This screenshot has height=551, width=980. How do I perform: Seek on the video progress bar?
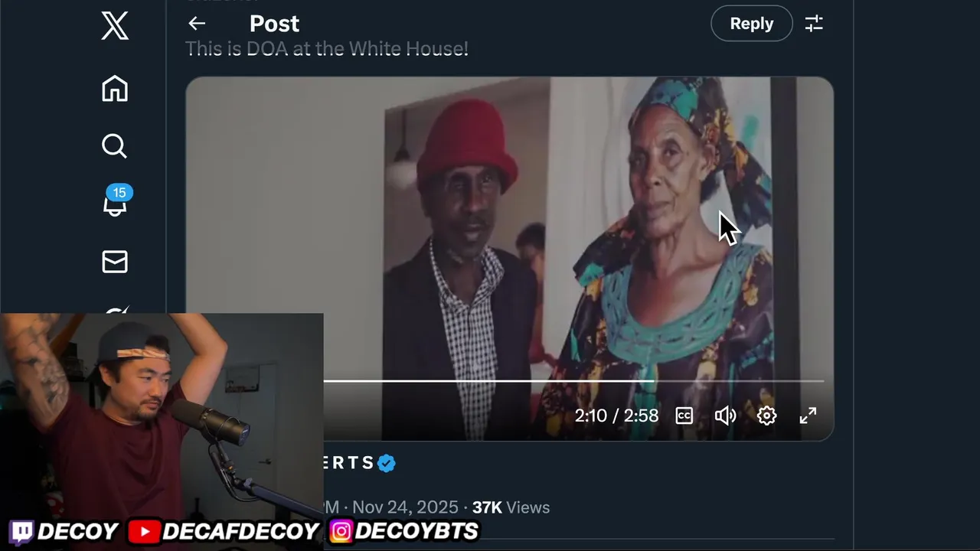coord(573,380)
